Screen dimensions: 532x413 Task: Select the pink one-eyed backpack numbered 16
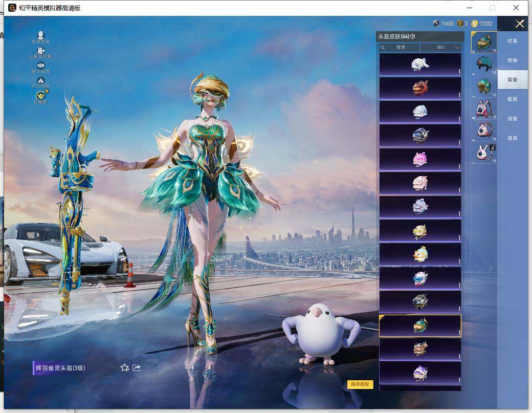pos(484,131)
